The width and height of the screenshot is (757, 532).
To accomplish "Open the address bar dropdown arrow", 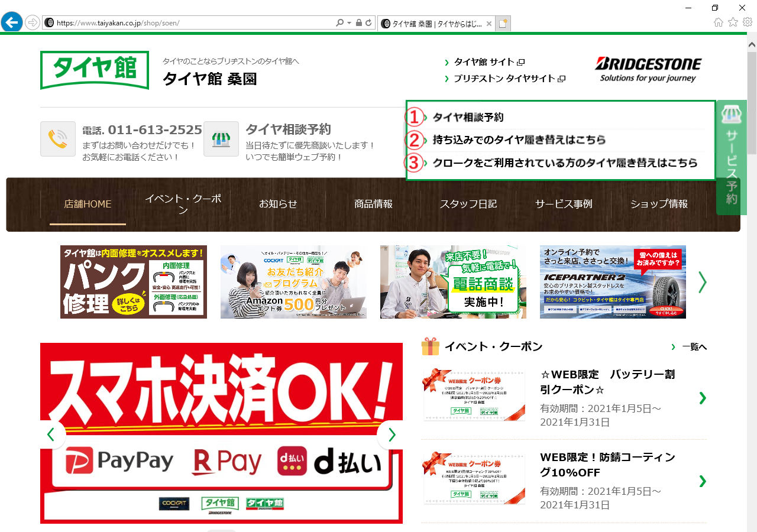I will 349,23.
